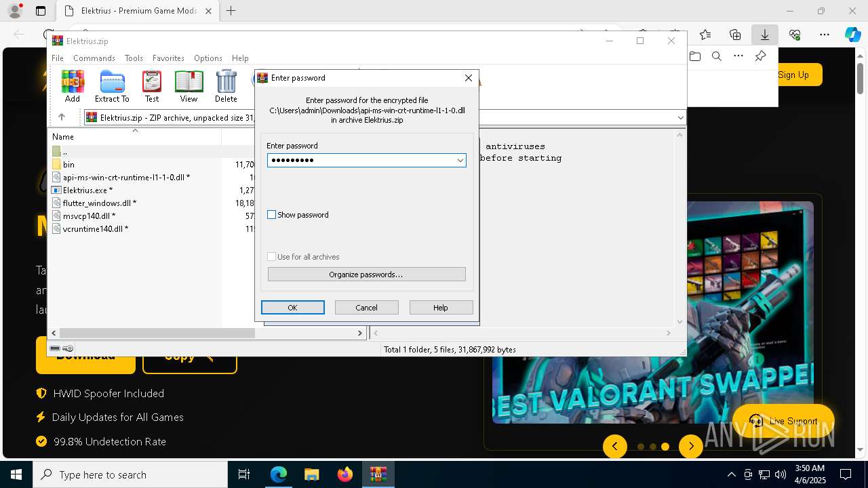
Task: Open downloads folder icon in downloads panel
Action: pyautogui.click(x=695, y=56)
